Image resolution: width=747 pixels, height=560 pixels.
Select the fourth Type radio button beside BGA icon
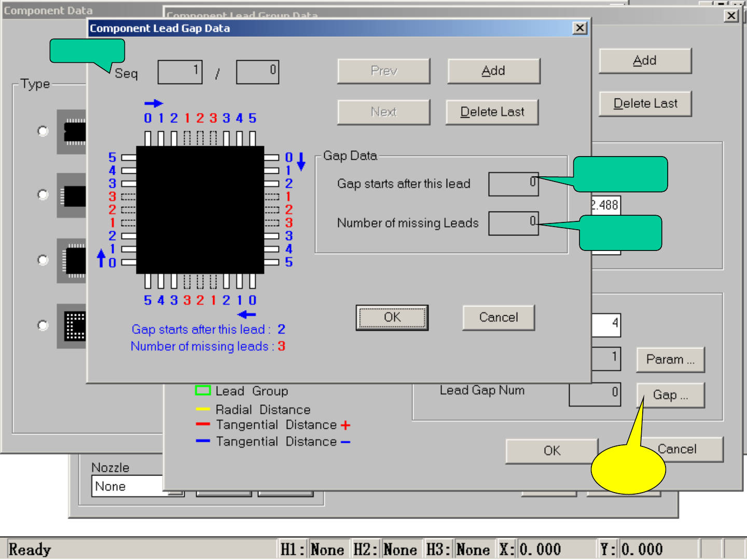[x=43, y=326]
